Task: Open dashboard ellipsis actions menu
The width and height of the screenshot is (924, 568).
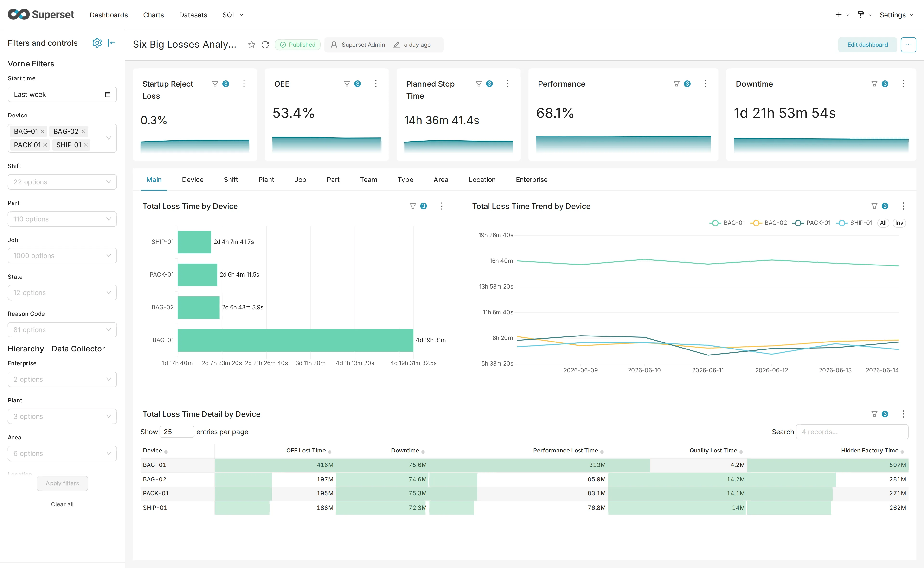Action: click(x=908, y=45)
